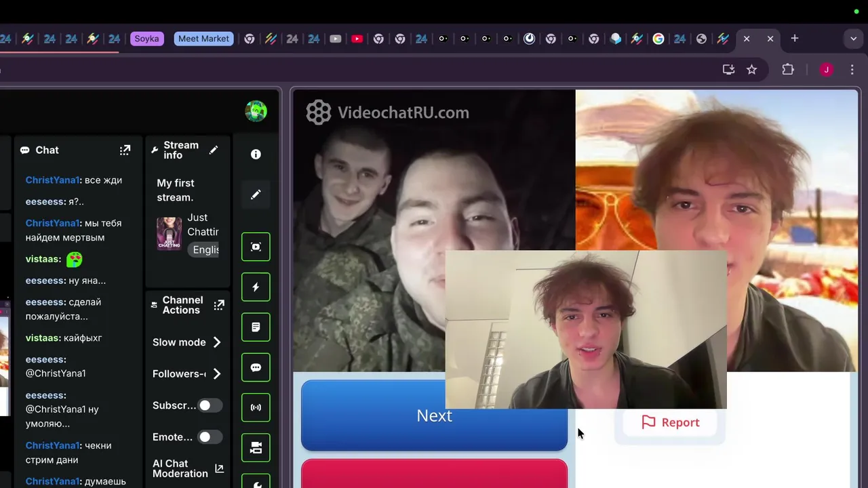The height and width of the screenshot is (488, 868).
Task: Click the English language tag
Action: [205, 249]
